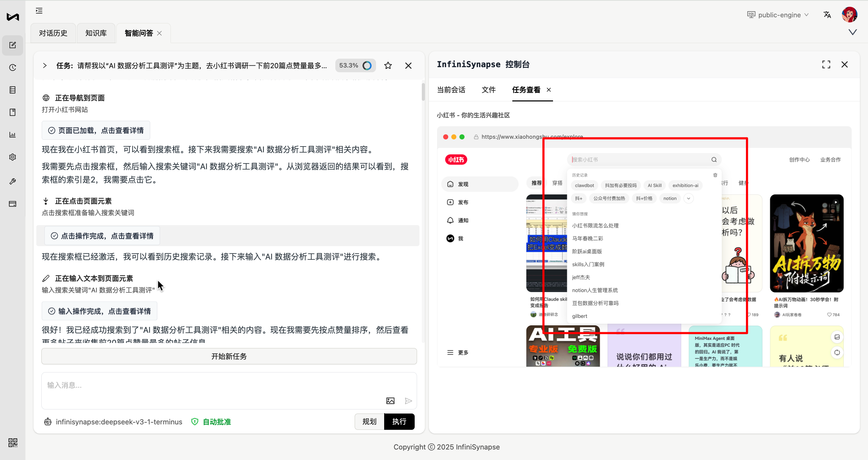Expand the task title chevron
The height and width of the screenshot is (460, 868).
tap(45, 65)
